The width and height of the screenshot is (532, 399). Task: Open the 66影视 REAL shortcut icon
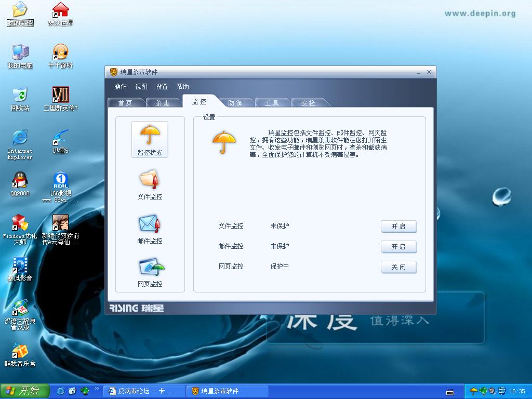(x=61, y=187)
